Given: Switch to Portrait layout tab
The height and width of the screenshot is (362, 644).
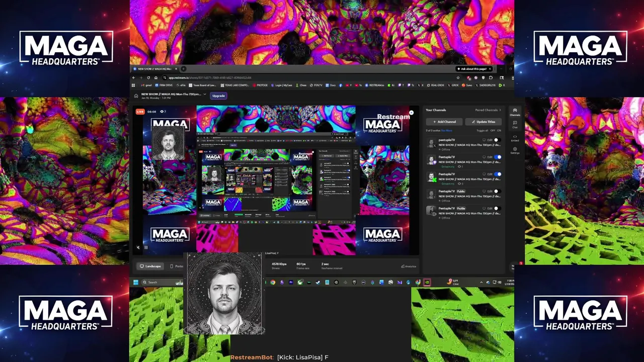Looking at the screenshot, I should 177,266.
